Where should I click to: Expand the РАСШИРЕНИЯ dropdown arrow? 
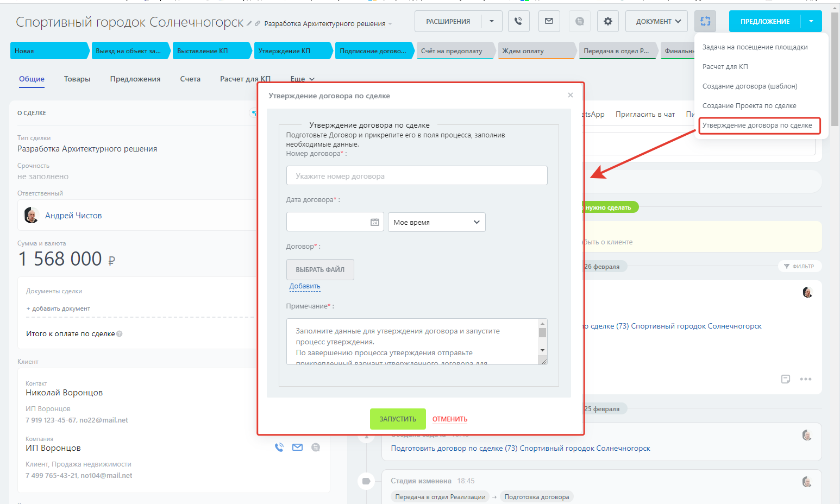tap(492, 21)
